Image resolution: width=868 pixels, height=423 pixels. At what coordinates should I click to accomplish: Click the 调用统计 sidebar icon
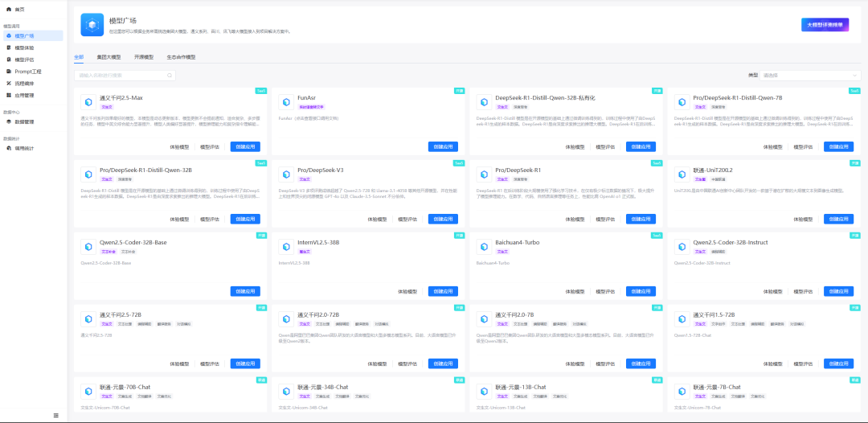click(x=9, y=148)
